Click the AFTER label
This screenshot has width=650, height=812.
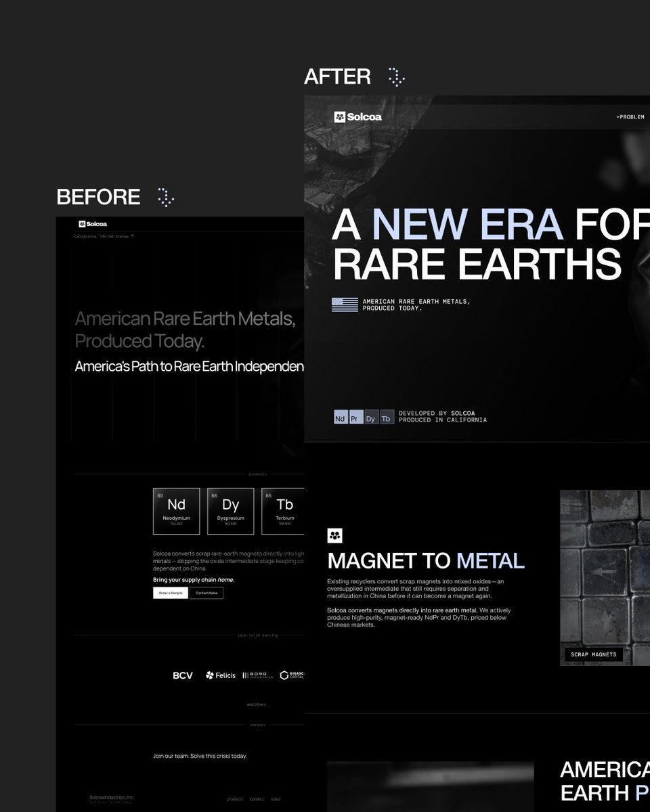(x=337, y=76)
